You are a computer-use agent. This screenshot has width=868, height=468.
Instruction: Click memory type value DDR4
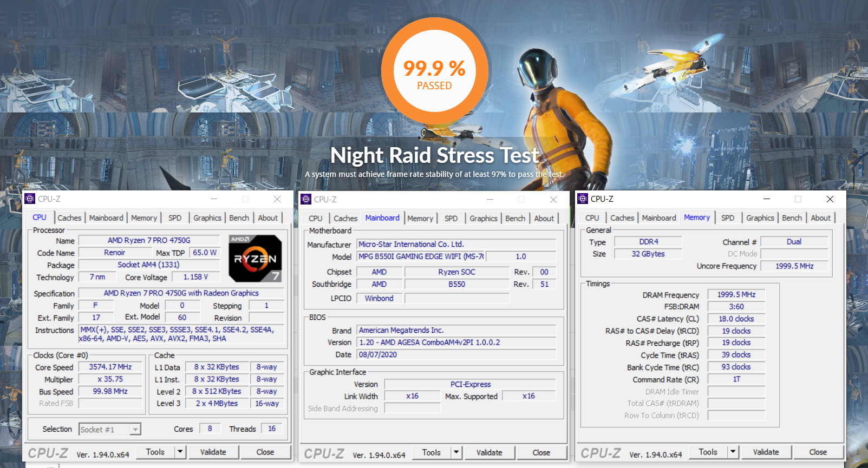649,242
